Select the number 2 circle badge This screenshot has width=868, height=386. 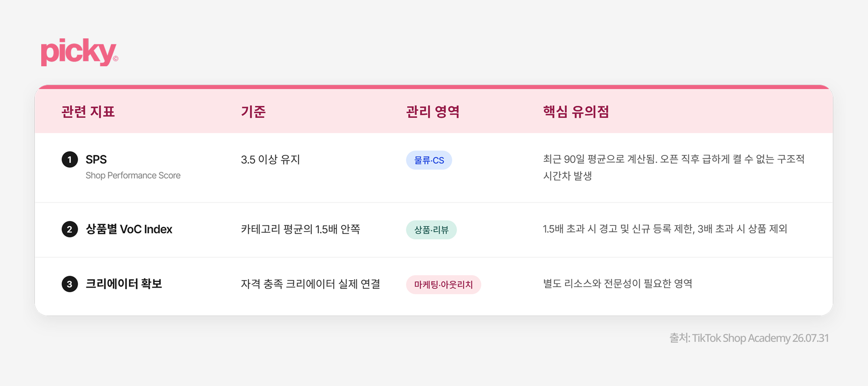click(70, 229)
